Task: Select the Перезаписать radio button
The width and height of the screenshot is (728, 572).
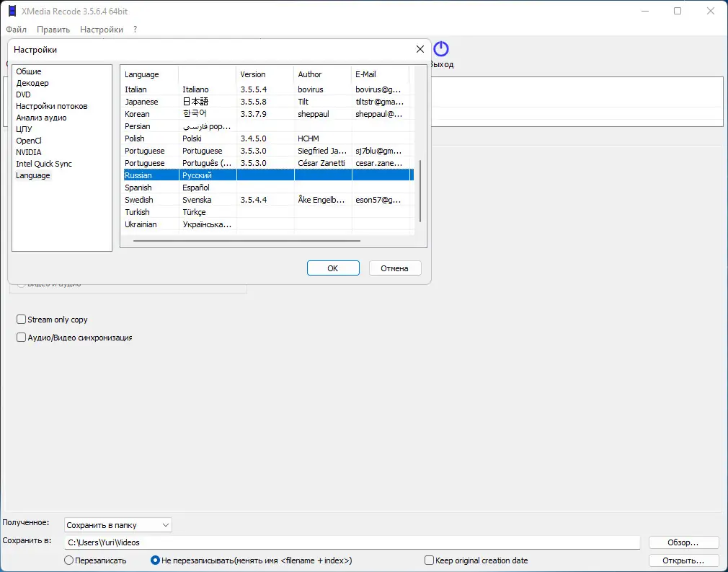Action: pos(68,560)
